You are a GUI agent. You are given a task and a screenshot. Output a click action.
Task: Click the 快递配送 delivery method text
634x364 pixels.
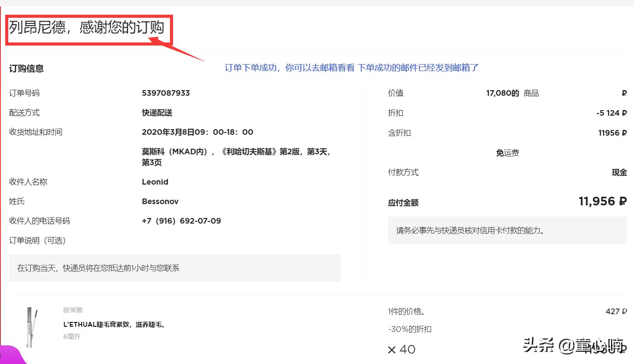157,112
